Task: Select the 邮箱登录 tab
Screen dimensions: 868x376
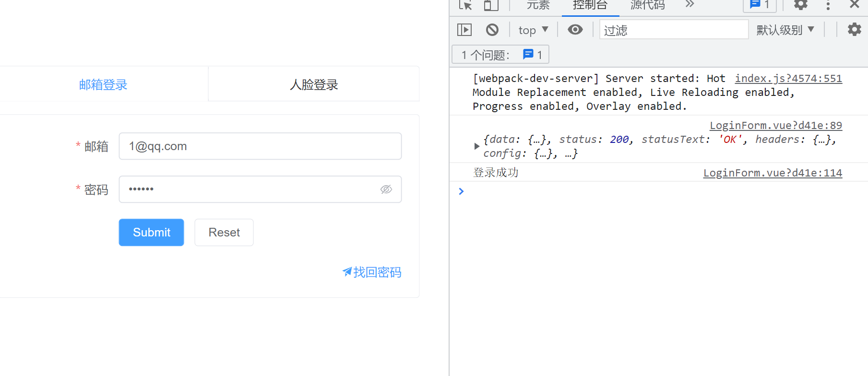Action: pyautogui.click(x=103, y=84)
